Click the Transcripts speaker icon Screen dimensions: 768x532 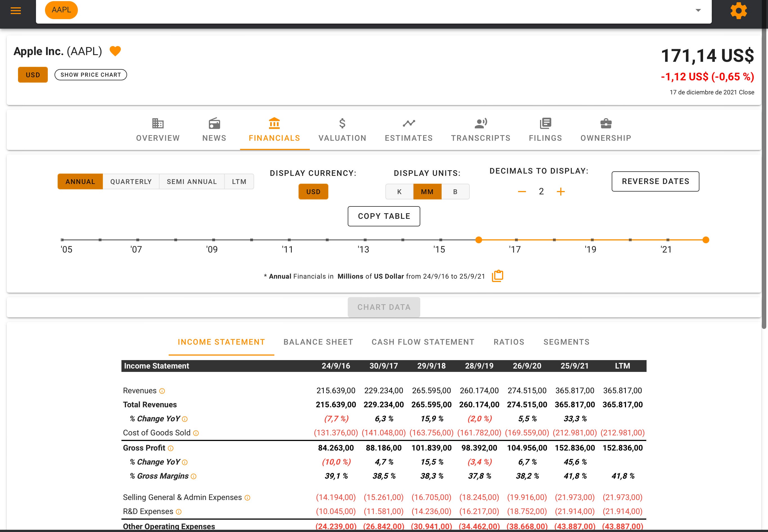481,123
